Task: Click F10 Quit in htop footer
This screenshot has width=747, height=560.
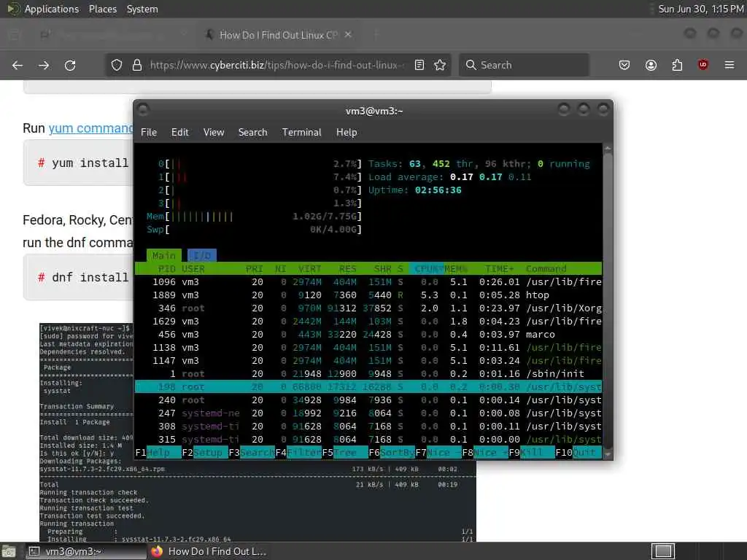Action: pyautogui.click(x=578, y=452)
